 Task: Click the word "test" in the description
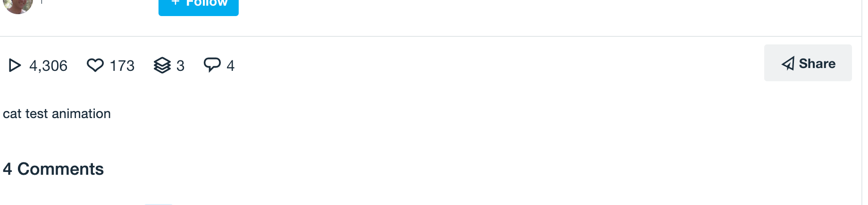[36, 114]
